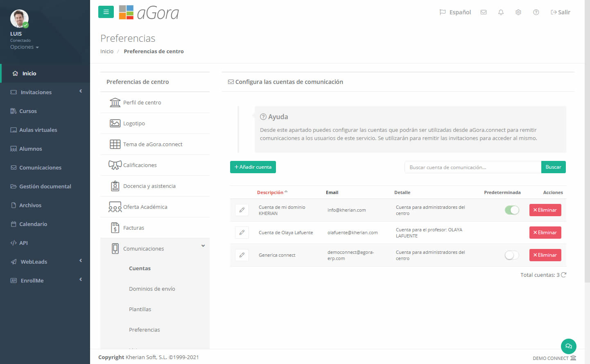Click the Ayuda help heading icon
590x364 pixels.
point(263,117)
